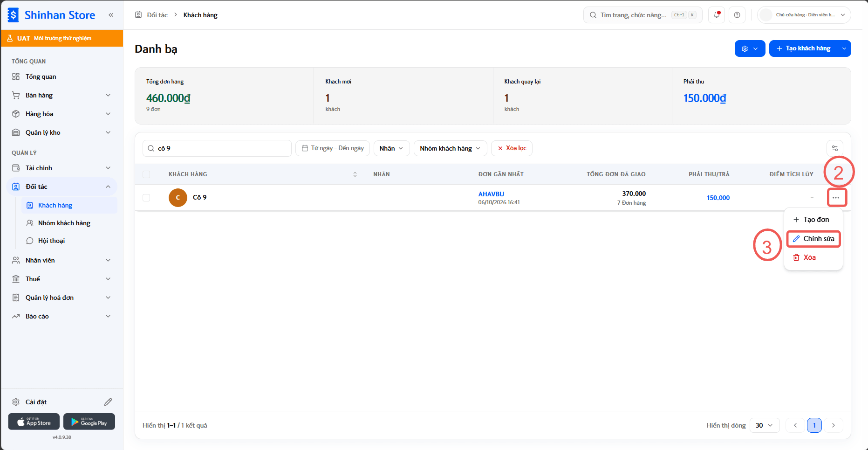This screenshot has width=868, height=450.
Task: Open the rows-per-page 30 dropdown
Action: tap(765, 425)
